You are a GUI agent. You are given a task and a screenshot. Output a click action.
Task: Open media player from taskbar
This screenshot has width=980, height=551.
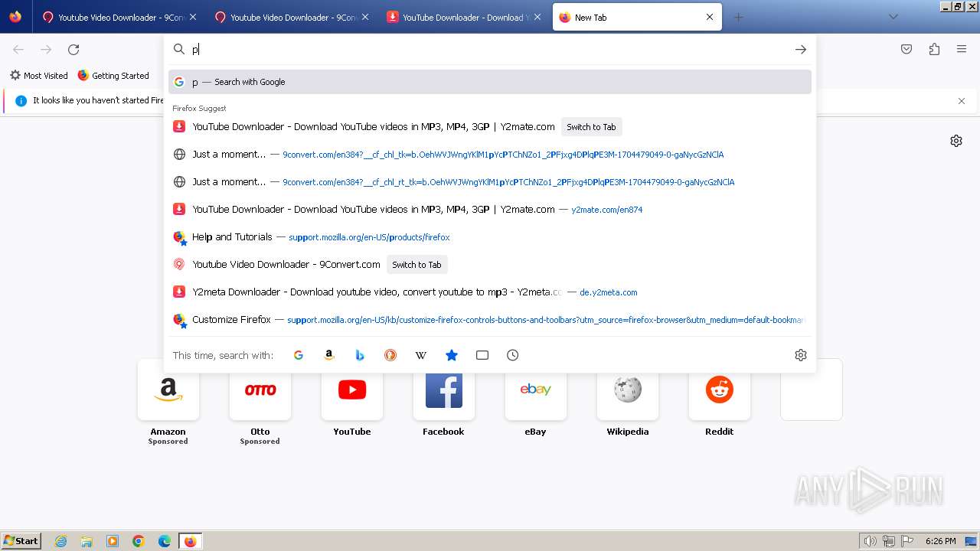pyautogui.click(x=113, y=541)
